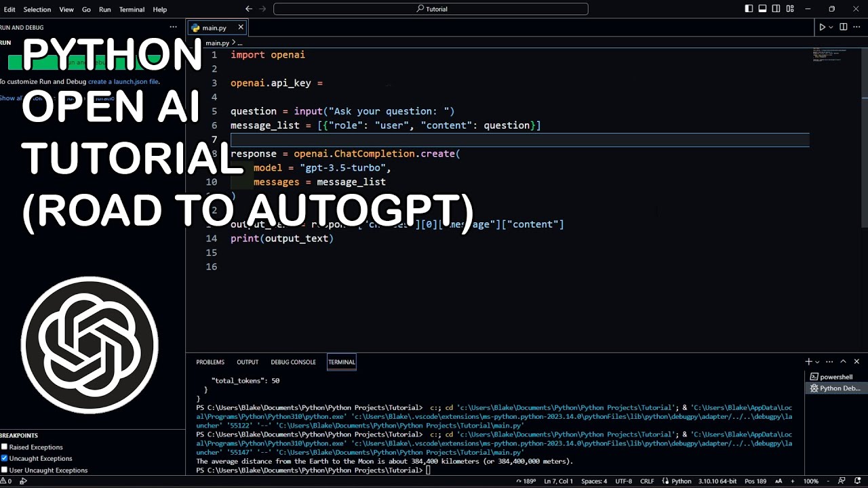Toggle the primary side bar layout icon
868x488 pixels.
[749, 9]
